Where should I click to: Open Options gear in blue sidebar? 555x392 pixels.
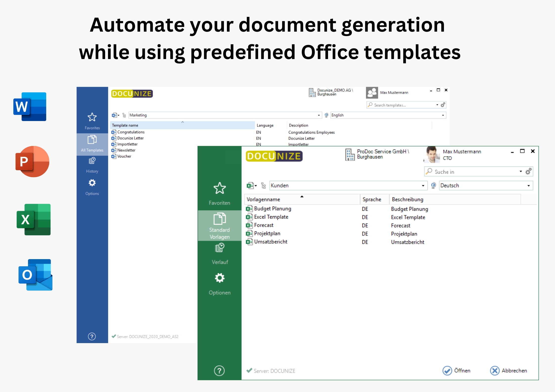click(92, 183)
